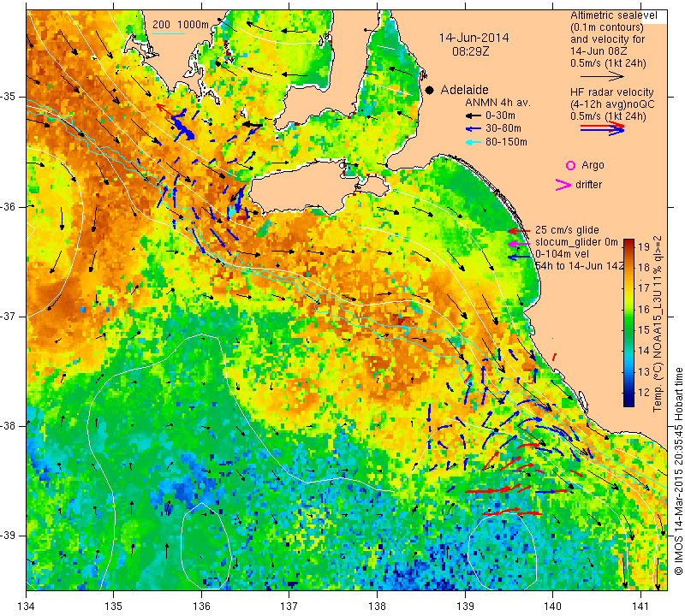This screenshot has height=616, width=685.
Task: Click the altimetric velocity reference arrow
Action: point(603,76)
